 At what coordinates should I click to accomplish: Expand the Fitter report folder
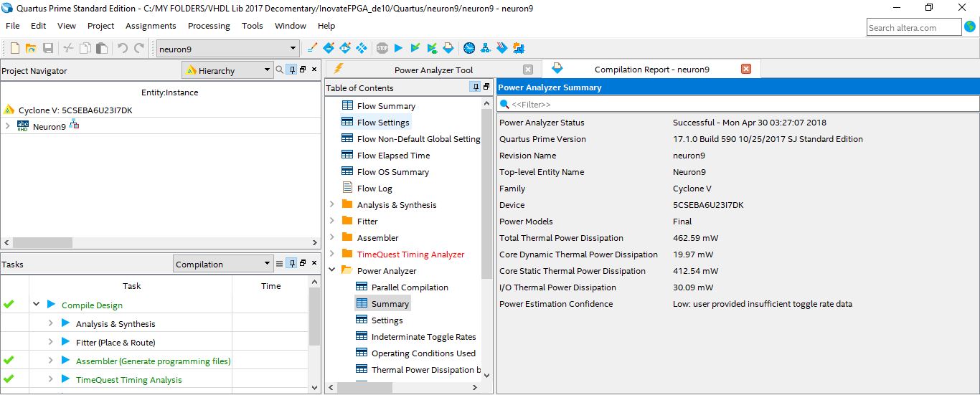point(331,221)
